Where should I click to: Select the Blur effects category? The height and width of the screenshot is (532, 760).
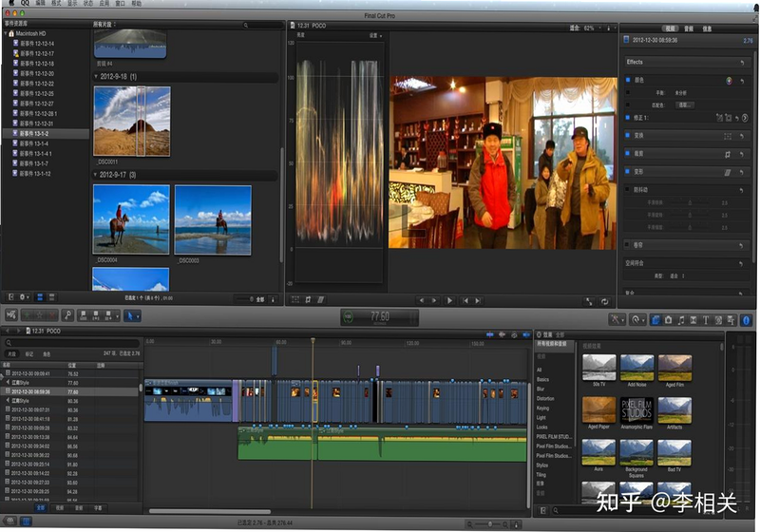[x=541, y=389]
